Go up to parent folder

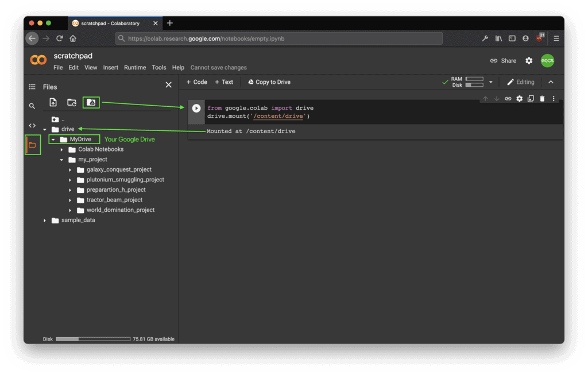[x=55, y=119]
